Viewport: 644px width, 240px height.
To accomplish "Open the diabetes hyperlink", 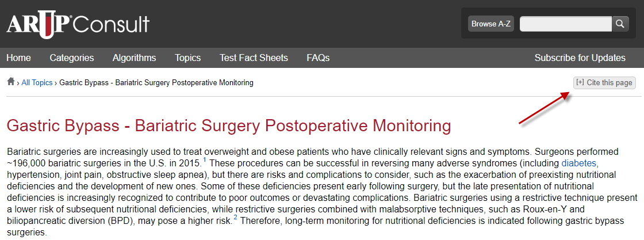I will coord(578,163).
